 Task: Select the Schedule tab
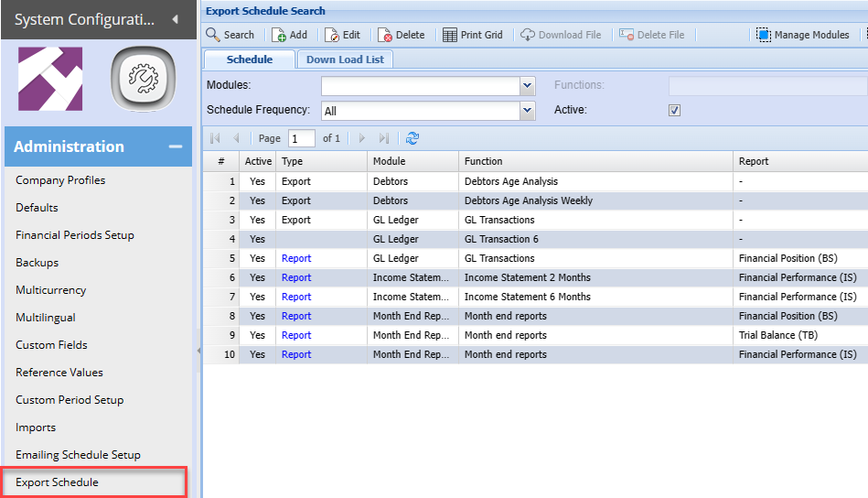click(x=250, y=60)
